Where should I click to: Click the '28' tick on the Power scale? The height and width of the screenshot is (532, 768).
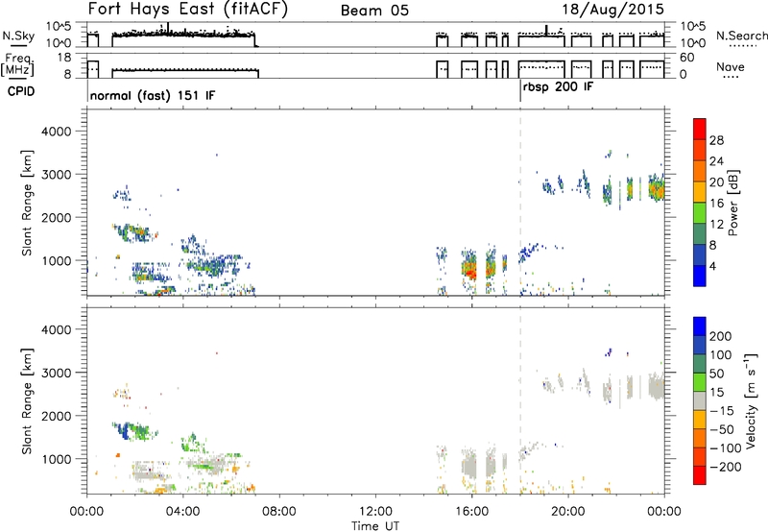click(x=716, y=140)
